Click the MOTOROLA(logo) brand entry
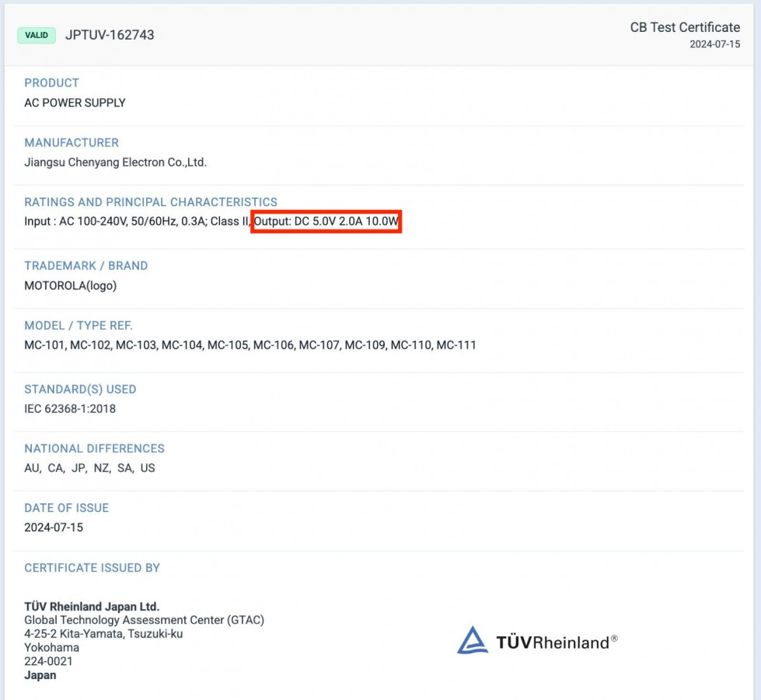Screen dimensions: 761x700 pos(70,285)
